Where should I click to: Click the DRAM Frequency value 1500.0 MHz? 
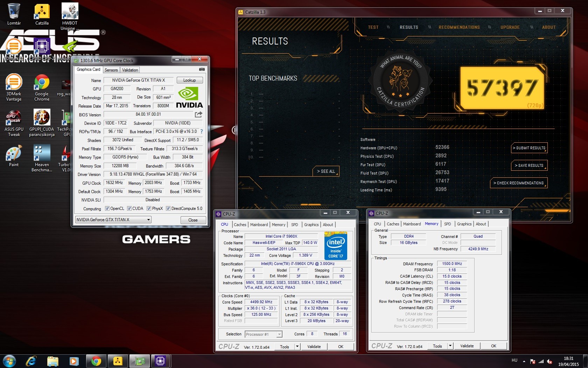pyautogui.click(x=452, y=264)
